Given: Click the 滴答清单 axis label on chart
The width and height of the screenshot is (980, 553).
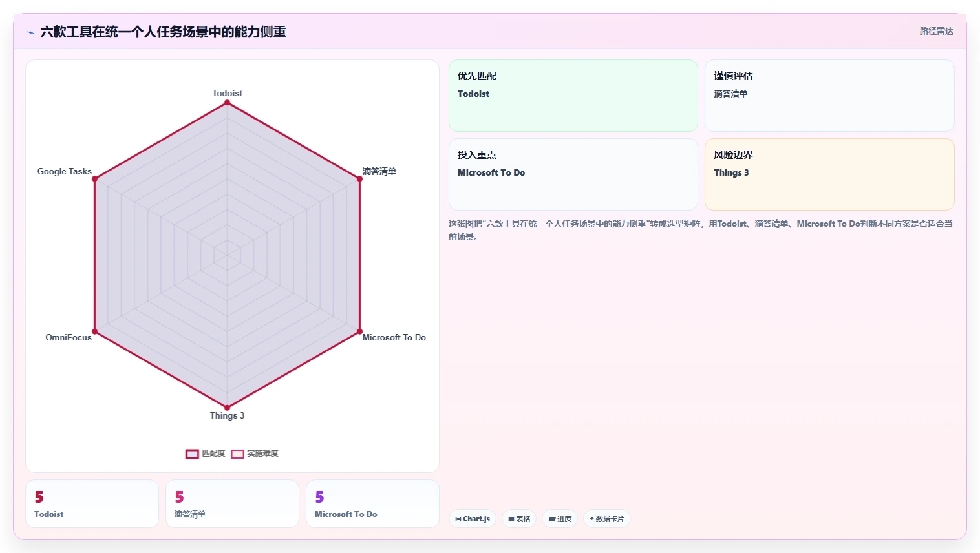Looking at the screenshot, I should [379, 171].
